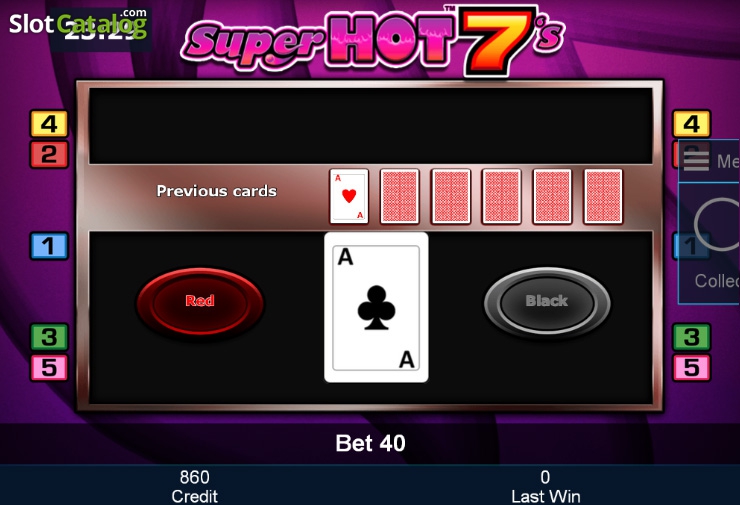
Task: Click the large Ace of Clubs card
Action: (376, 307)
